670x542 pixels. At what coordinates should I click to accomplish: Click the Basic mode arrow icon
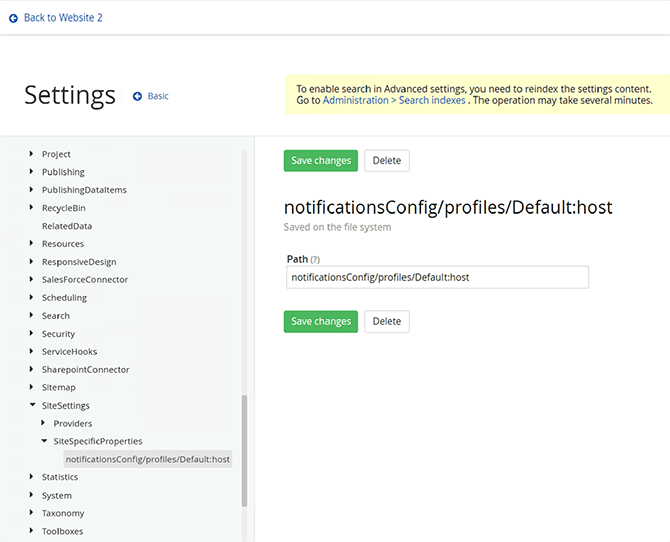(x=138, y=97)
